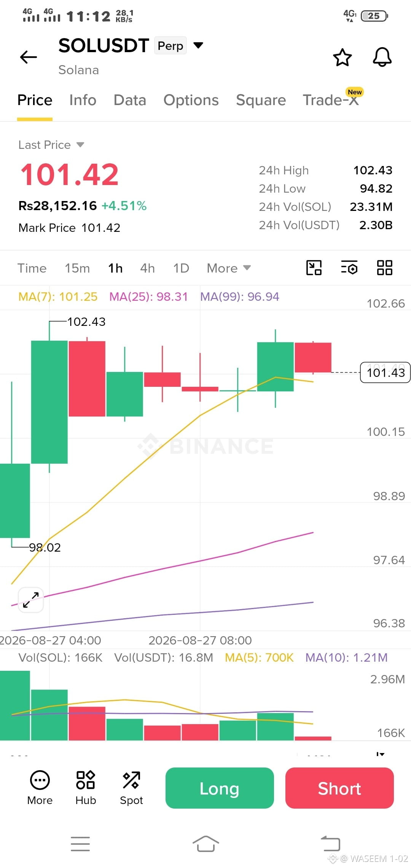This screenshot has height=868, width=411.
Task: Tap the 2026-08-27 08:00 time axis label
Action: 200,640
